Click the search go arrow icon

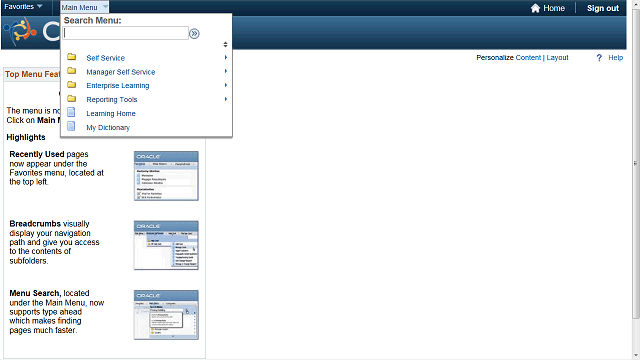pos(194,34)
